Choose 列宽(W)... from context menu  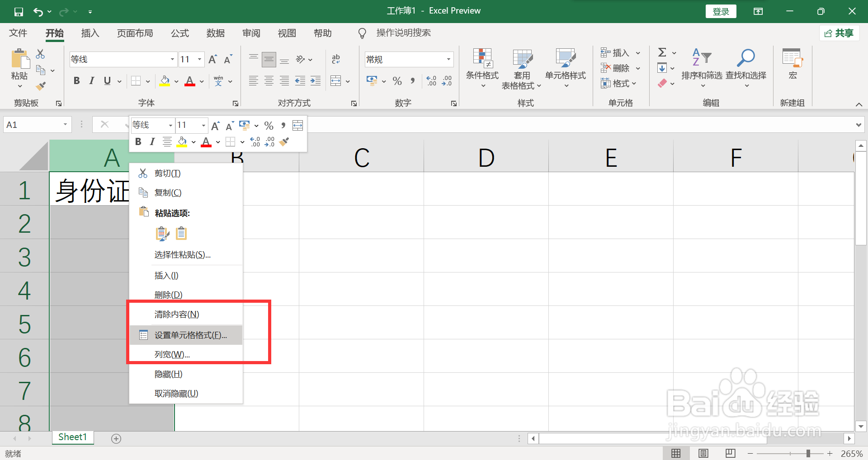coord(186,355)
